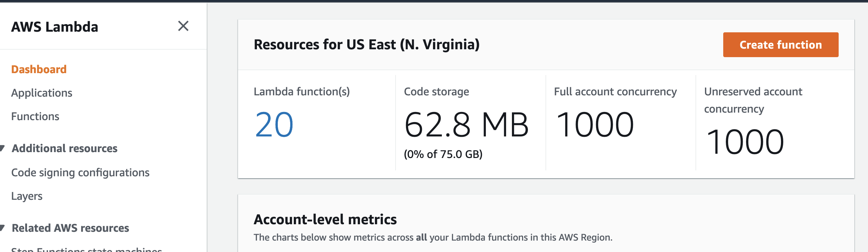This screenshot has height=252, width=868.
Task: Open the Dashboard page in sidebar
Action: tap(39, 69)
